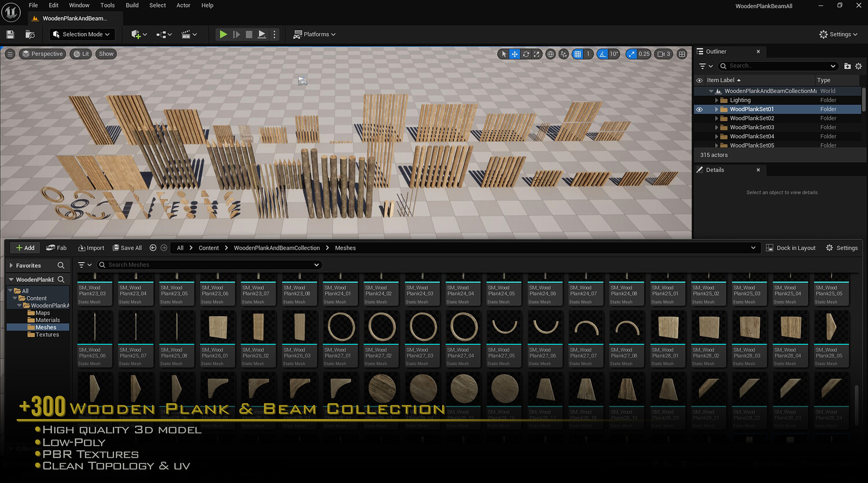This screenshot has width=868, height=483.
Task: Open the Lit view mode menu
Action: pyautogui.click(x=80, y=54)
